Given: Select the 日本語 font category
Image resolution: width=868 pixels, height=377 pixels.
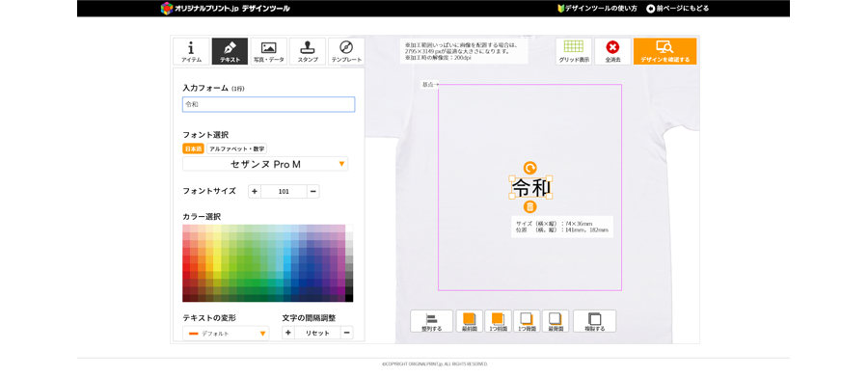Looking at the screenshot, I should click(x=193, y=148).
